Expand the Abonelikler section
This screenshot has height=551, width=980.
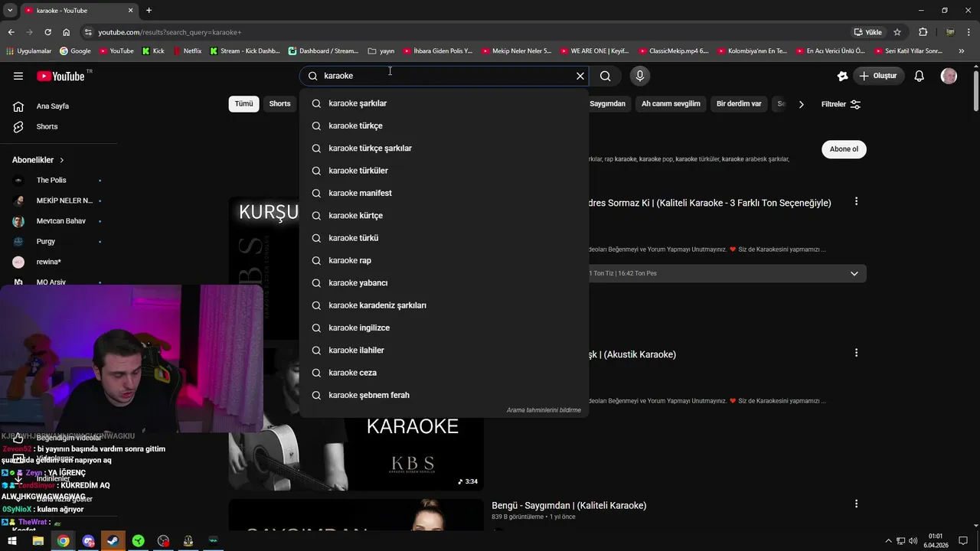coord(38,160)
